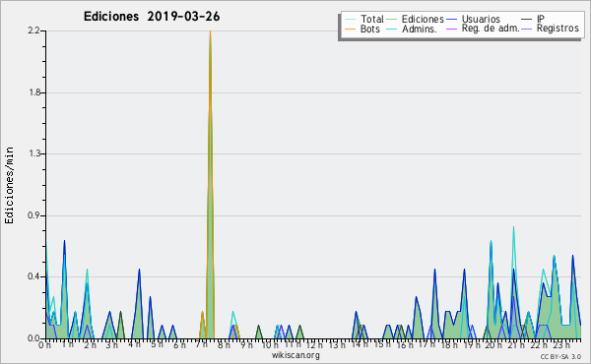Image resolution: width=591 pixels, height=364 pixels.
Task: Select the 'IP' legend entry
Action: click(x=541, y=19)
